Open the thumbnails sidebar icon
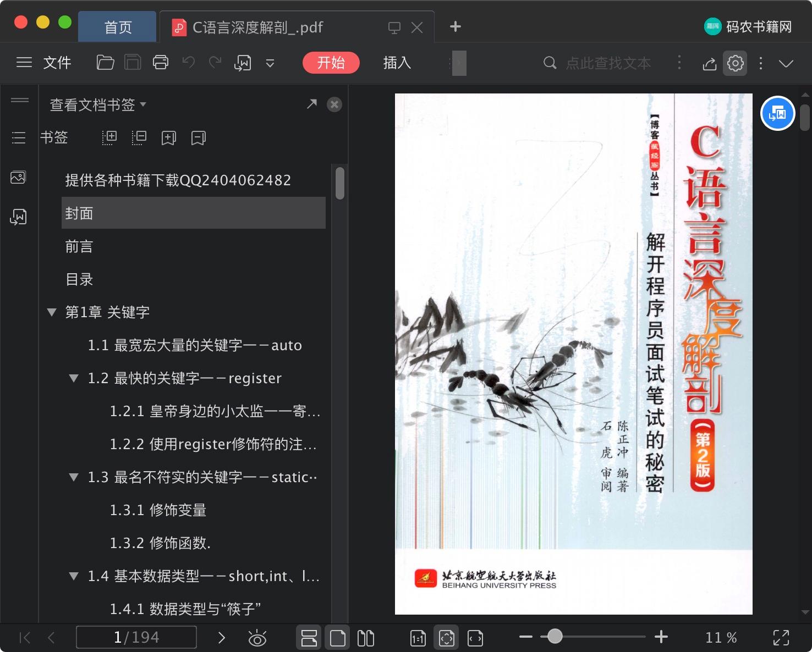This screenshot has height=652, width=812. pos(19,177)
